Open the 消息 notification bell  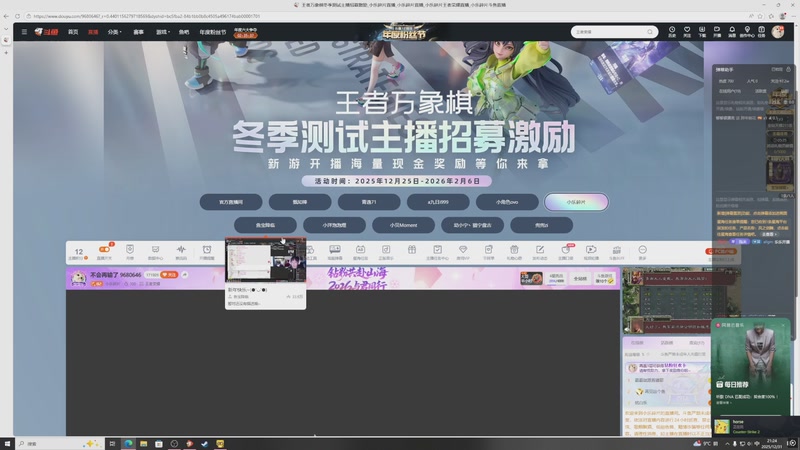point(732,32)
